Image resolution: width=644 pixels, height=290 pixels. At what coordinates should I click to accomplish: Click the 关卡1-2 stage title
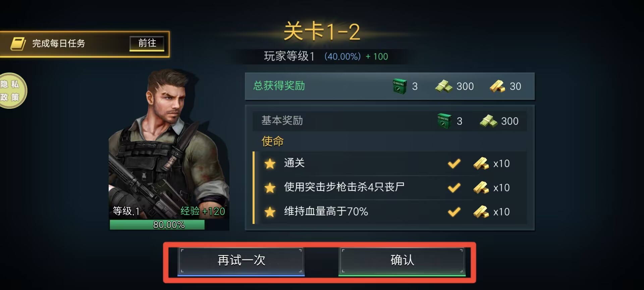click(322, 32)
